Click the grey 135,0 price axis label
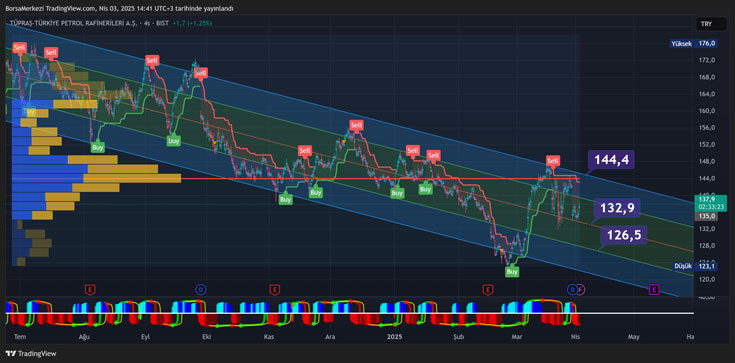The image size is (735, 363). pyautogui.click(x=705, y=216)
